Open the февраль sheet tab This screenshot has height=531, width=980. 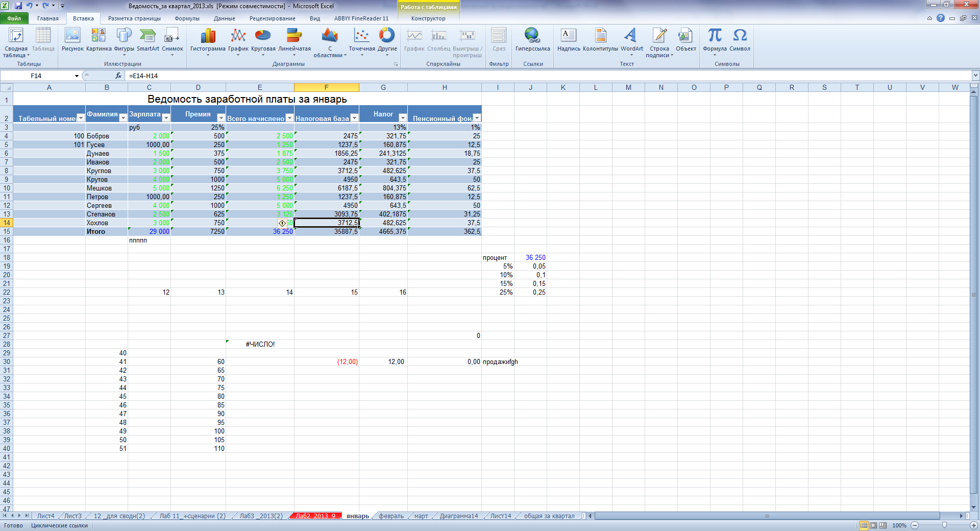(x=391, y=516)
